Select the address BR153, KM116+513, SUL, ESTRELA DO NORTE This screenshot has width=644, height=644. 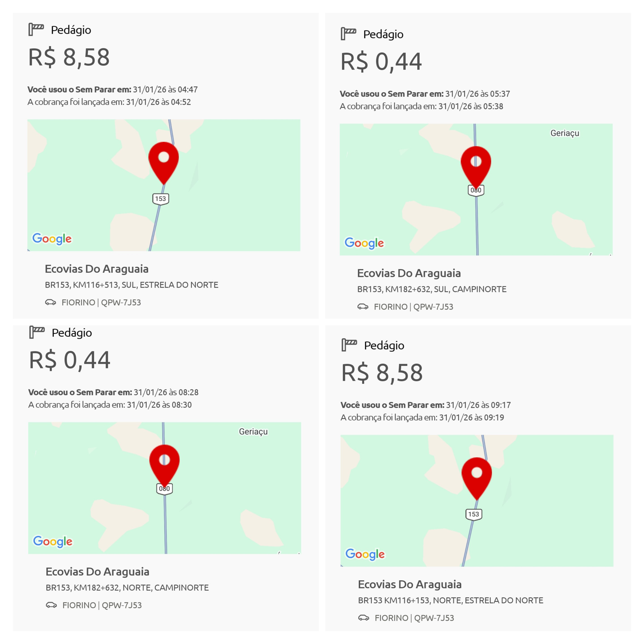click(132, 285)
